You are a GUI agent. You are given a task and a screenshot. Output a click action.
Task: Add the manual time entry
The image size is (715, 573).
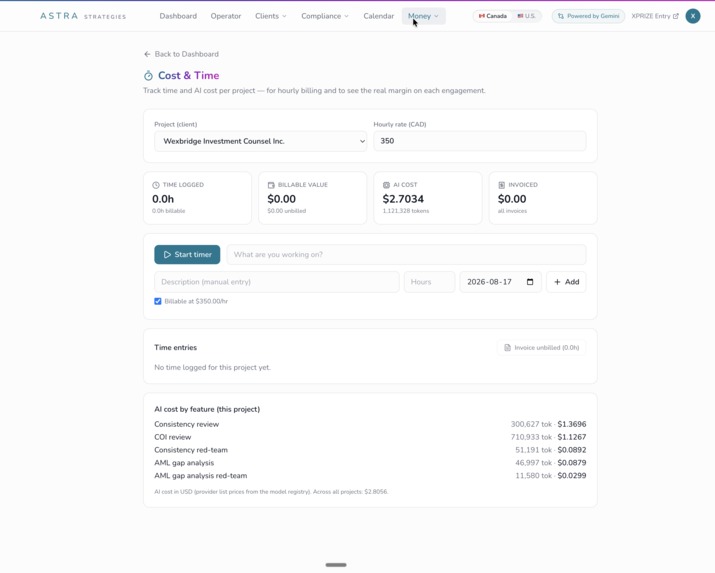[566, 282]
